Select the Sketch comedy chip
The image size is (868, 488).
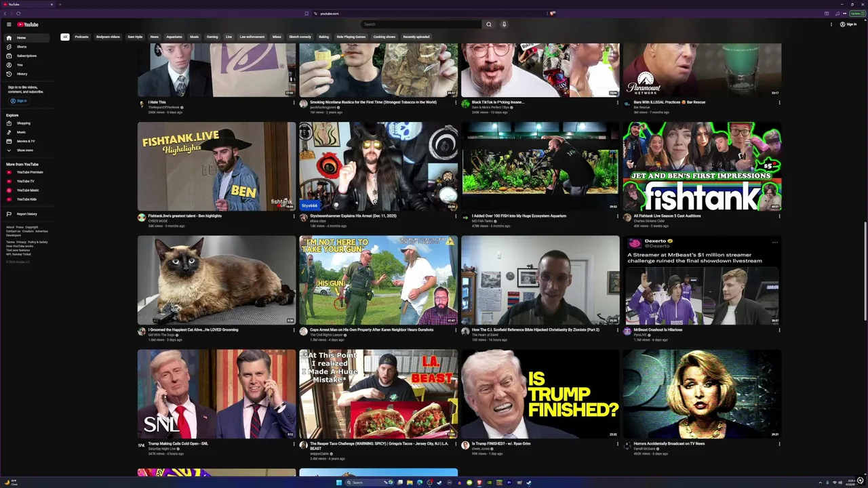[x=300, y=37]
